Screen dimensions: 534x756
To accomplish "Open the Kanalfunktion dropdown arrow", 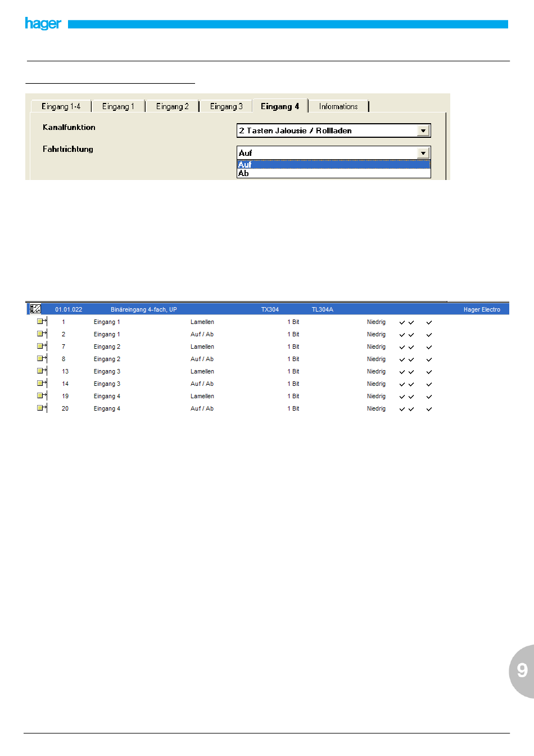I will coord(423,130).
